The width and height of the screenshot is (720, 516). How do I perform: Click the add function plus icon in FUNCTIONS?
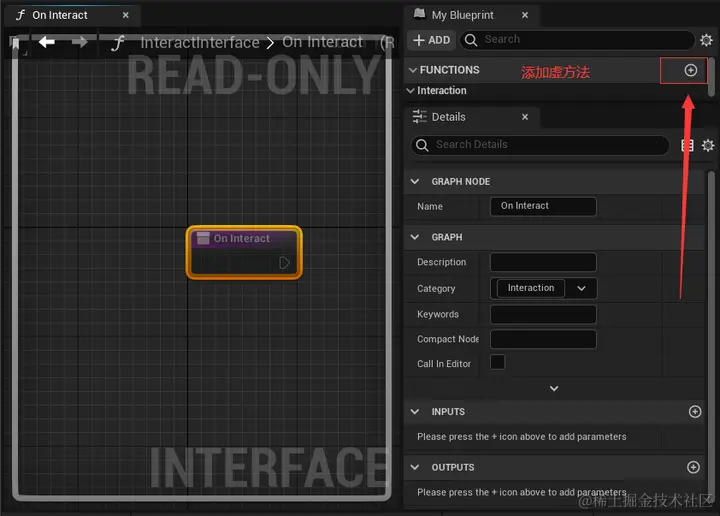point(691,70)
